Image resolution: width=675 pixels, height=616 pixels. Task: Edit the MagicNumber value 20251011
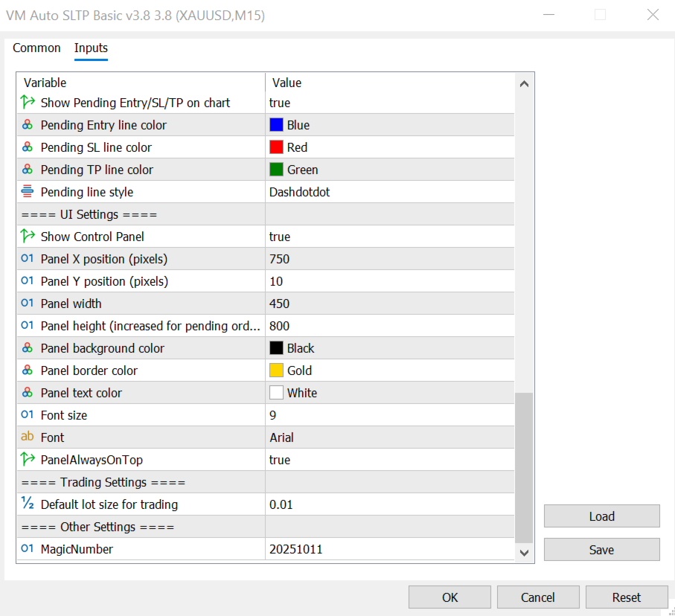(x=390, y=549)
